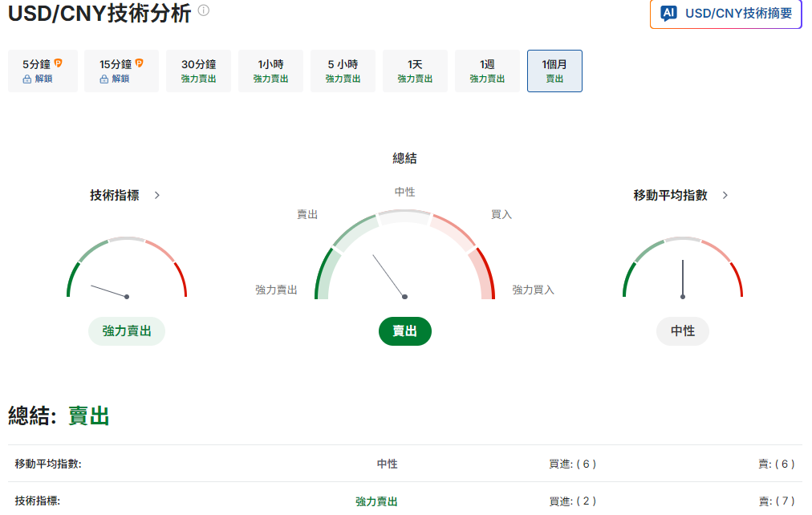Click the 強力賣出 badge under 技術指標 gauge
This screenshot has height=515, width=812.
(127, 331)
